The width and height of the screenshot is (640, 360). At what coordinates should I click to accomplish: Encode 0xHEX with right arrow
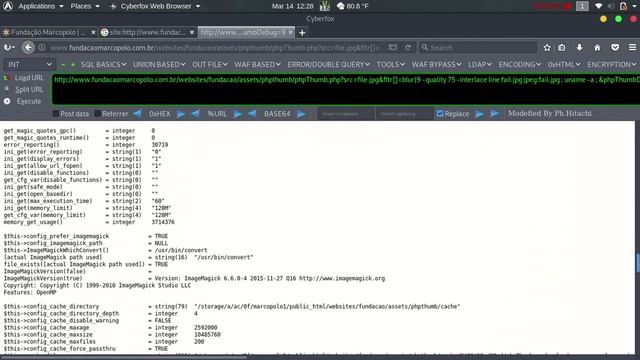point(181,114)
